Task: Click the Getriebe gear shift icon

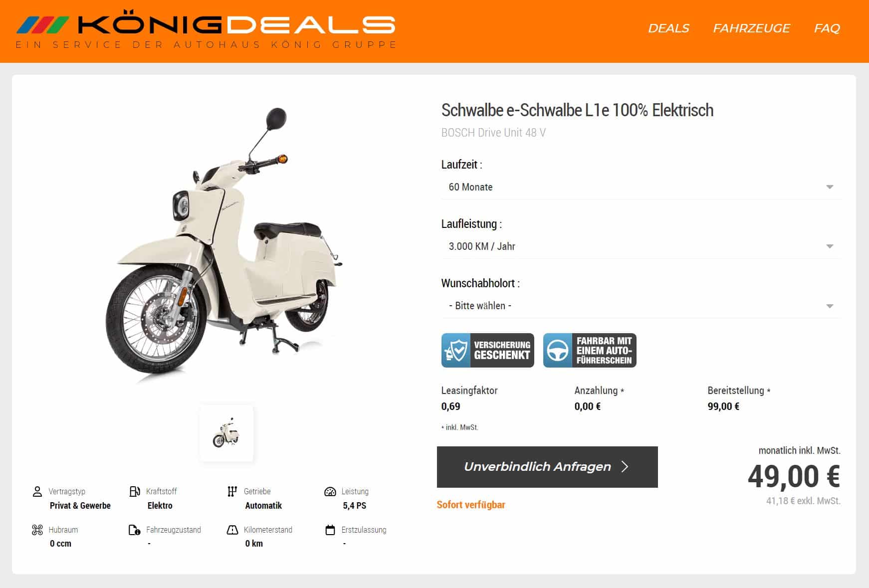Action: pos(232,491)
